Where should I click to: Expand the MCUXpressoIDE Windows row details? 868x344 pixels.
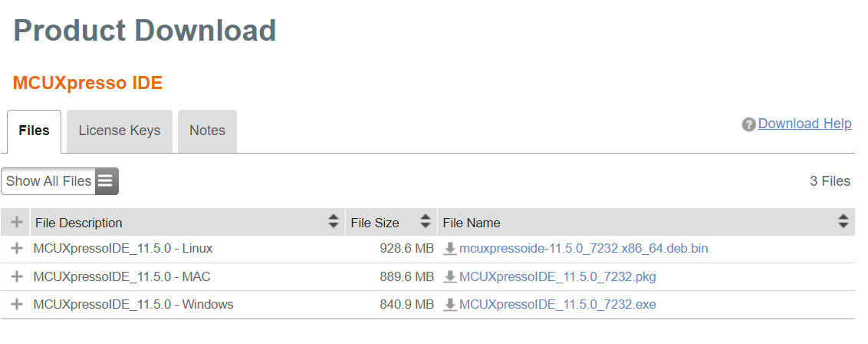16,304
